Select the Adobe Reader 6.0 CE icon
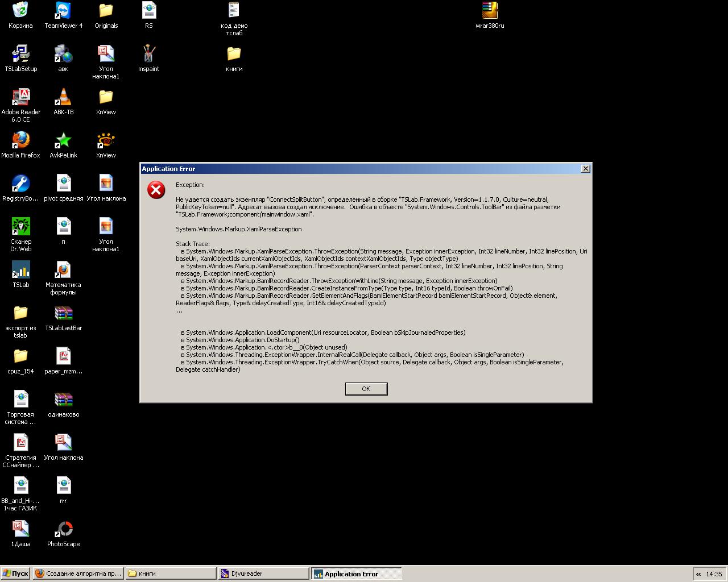728x582 pixels. click(x=20, y=105)
